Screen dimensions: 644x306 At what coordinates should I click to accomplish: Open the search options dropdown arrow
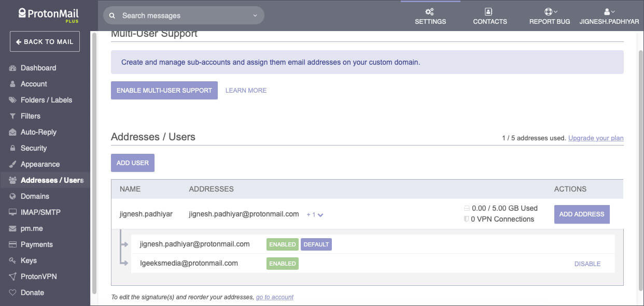[255, 16]
